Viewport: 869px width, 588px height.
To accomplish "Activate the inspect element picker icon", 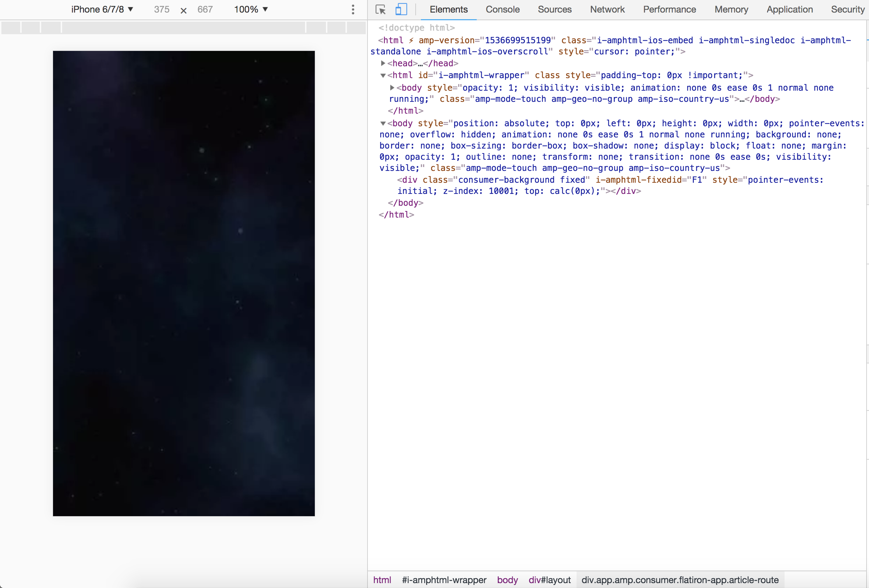I will (380, 9).
